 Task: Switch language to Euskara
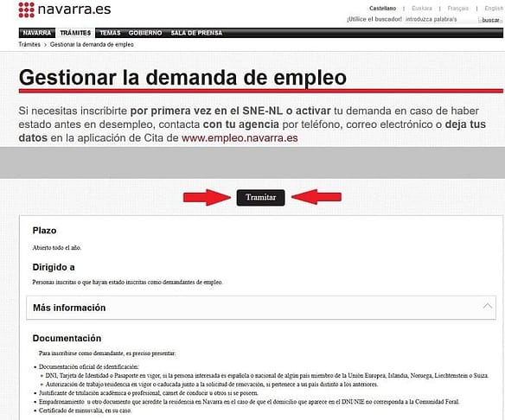coord(422,9)
